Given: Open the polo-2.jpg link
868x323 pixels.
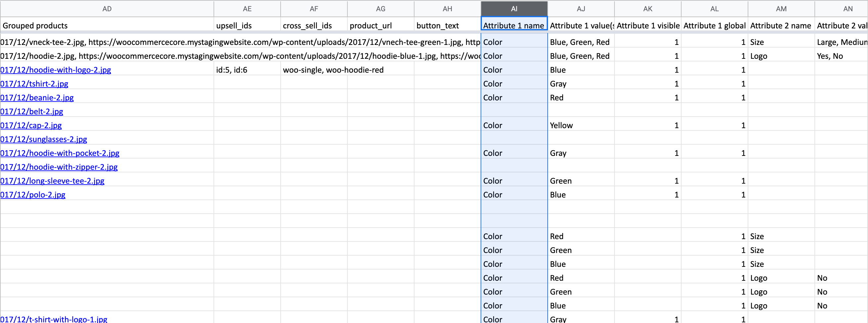Looking at the screenshot, I should [33, 195].
